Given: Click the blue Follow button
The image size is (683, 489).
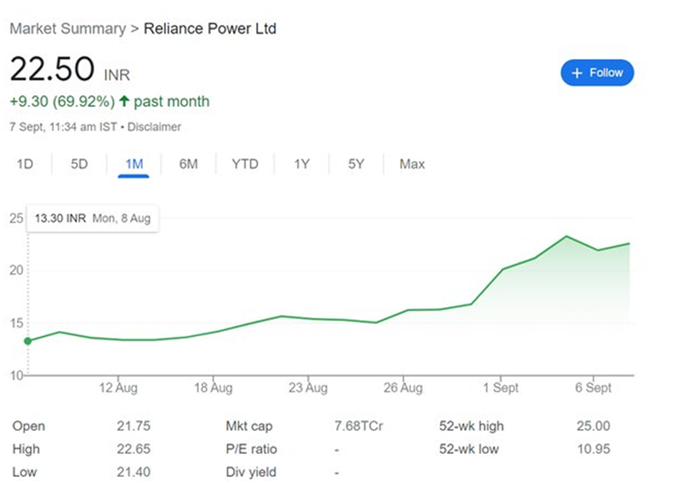Looking at the screenshot, I should tap(597, 73).
